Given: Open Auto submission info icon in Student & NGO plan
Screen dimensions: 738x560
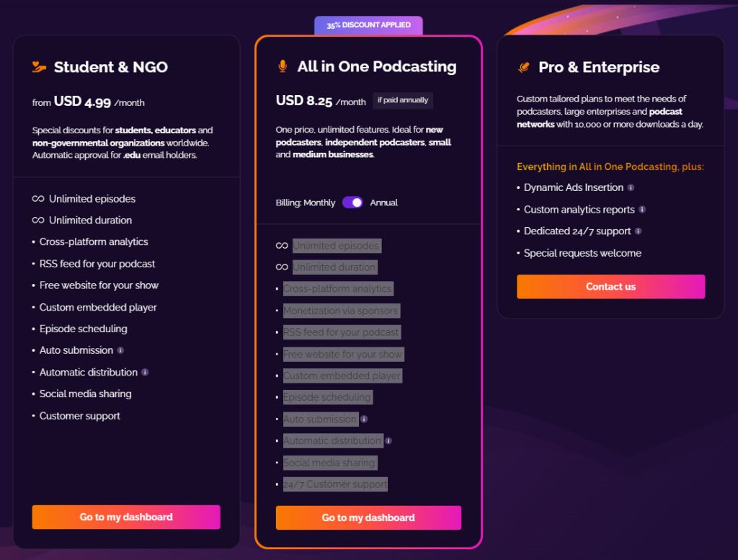Looking at the screenshot, I should pos(120,350).
